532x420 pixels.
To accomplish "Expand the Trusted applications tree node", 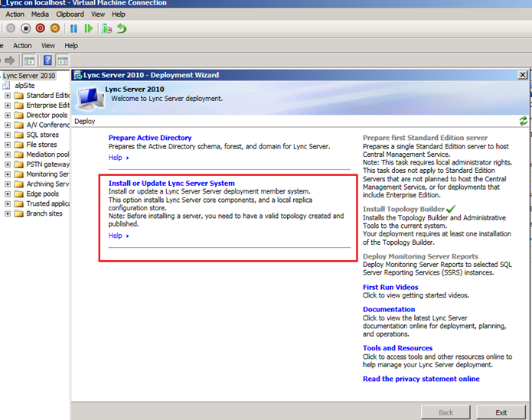I will [8, 203].
